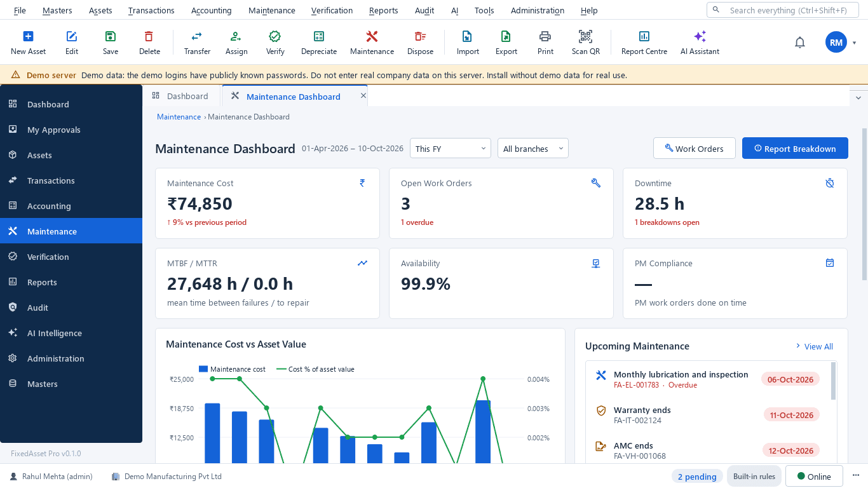Image resolution: width=868 pixels, height=488 pixels.
Task: Click the Report Breakdown button
Action: 795,148
